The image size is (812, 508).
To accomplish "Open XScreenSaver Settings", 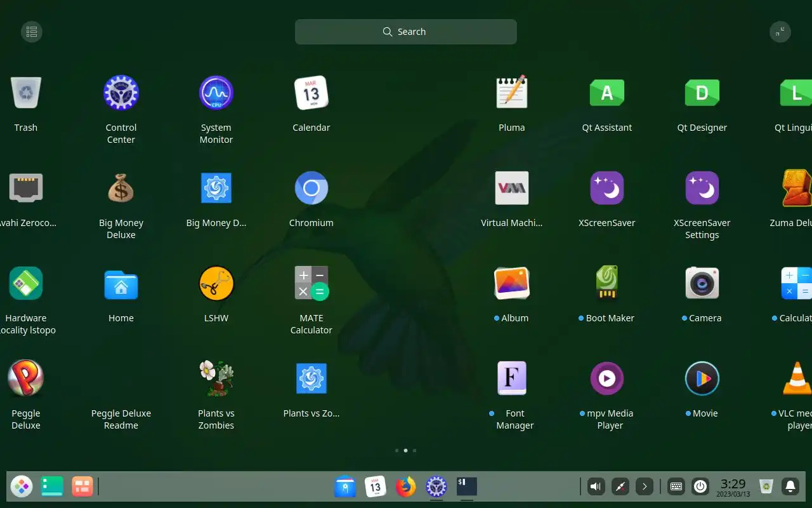I will click(x=702, y=188).
